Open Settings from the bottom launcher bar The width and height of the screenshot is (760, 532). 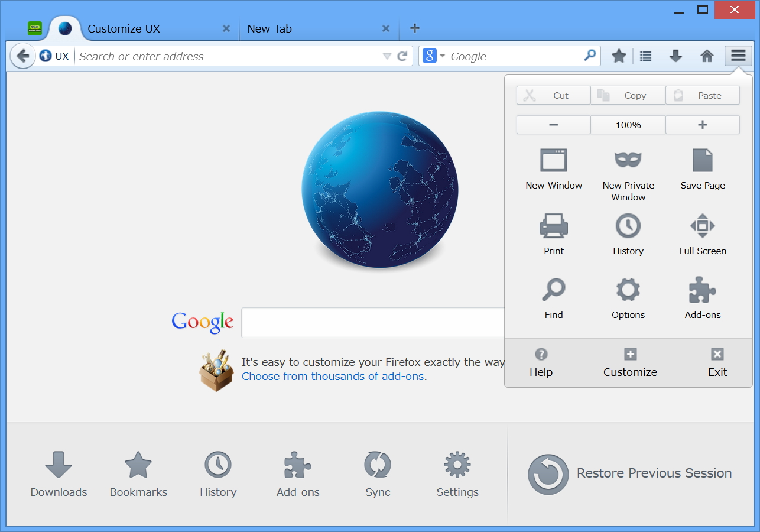point(457,474)
